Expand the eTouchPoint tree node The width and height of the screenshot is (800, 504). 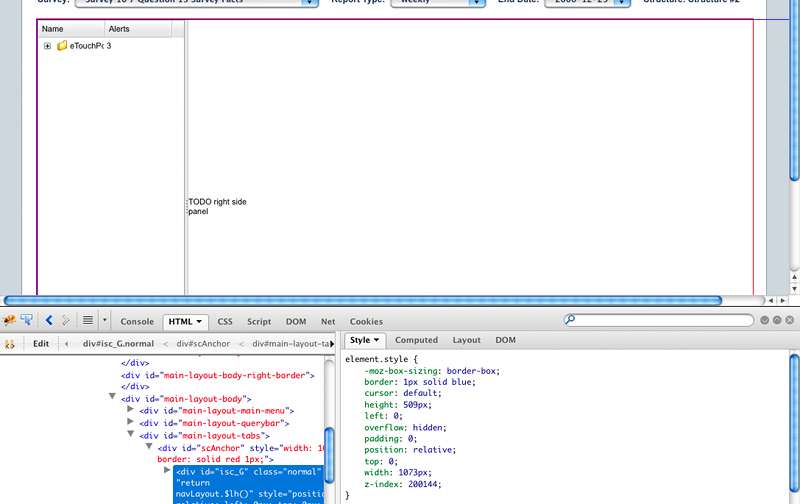(47, 46)
